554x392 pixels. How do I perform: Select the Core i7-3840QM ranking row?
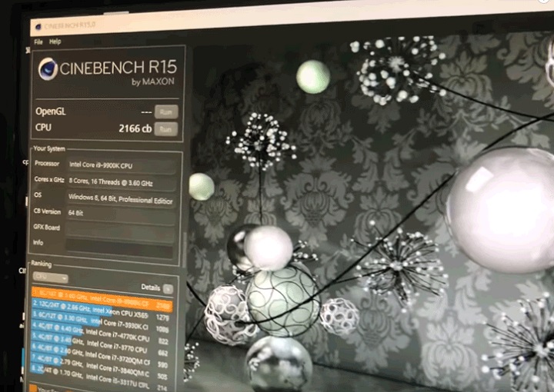tap(98, 366)
